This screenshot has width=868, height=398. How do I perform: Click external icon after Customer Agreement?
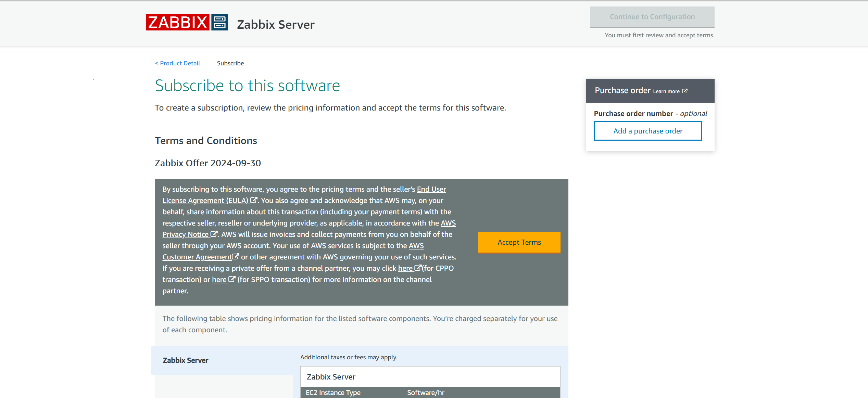(x=236, y=257)
